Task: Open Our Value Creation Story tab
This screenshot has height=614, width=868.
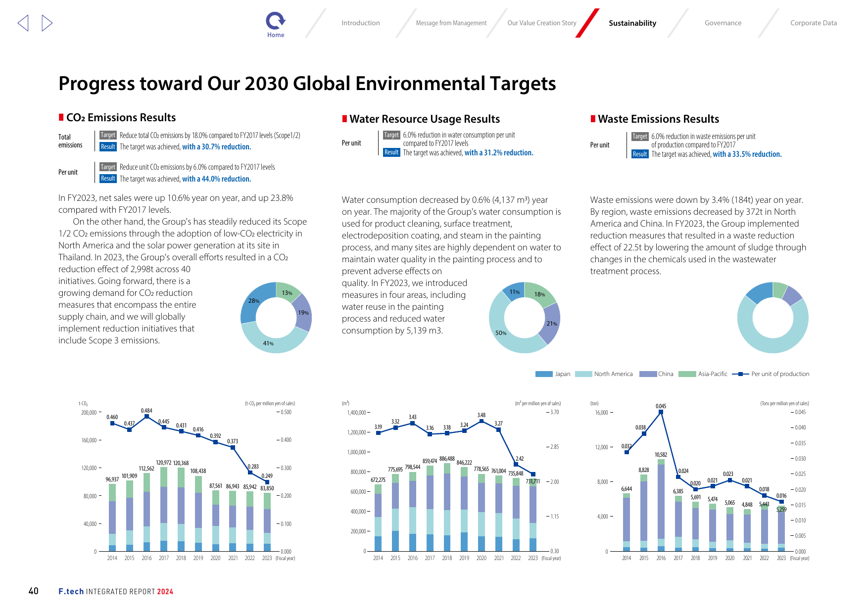Action: point(542,23)
